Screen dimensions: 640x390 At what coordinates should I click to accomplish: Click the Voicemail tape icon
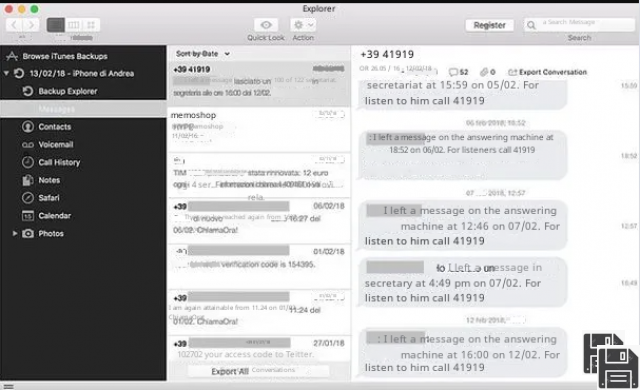[x=28, y=145]
